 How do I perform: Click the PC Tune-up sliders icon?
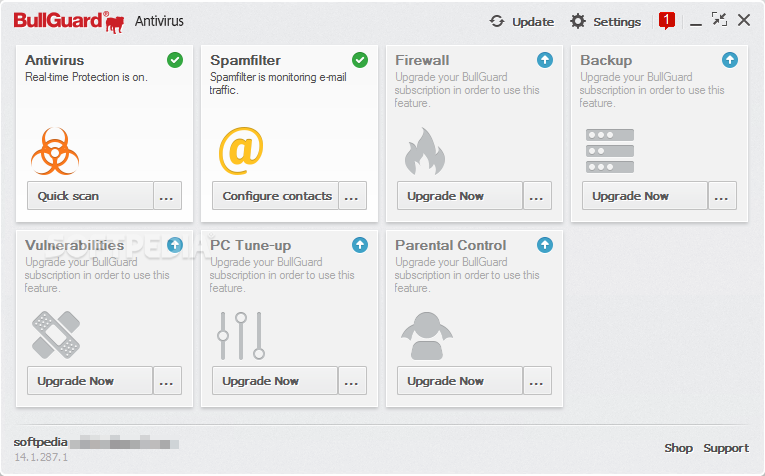241,336
